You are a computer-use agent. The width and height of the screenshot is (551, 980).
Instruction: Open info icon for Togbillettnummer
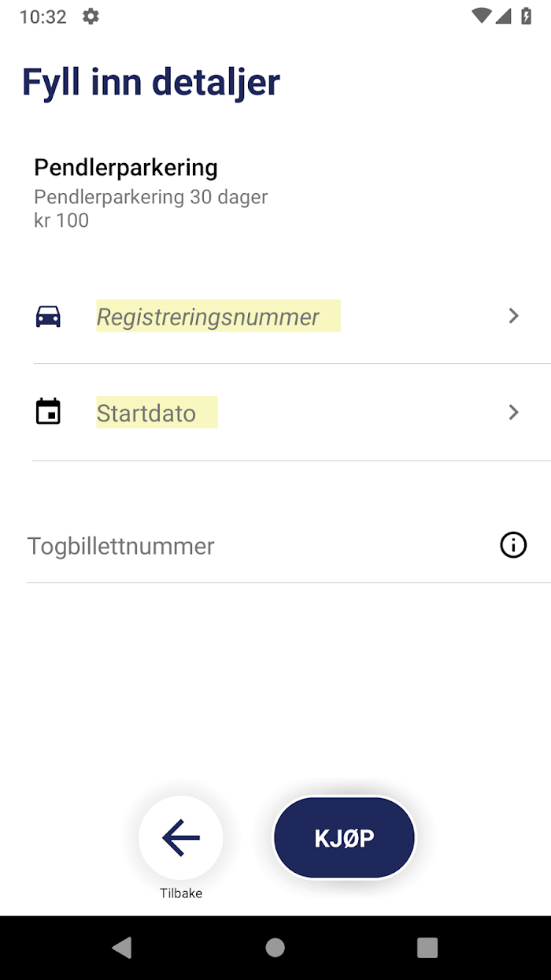click(513, 545)
